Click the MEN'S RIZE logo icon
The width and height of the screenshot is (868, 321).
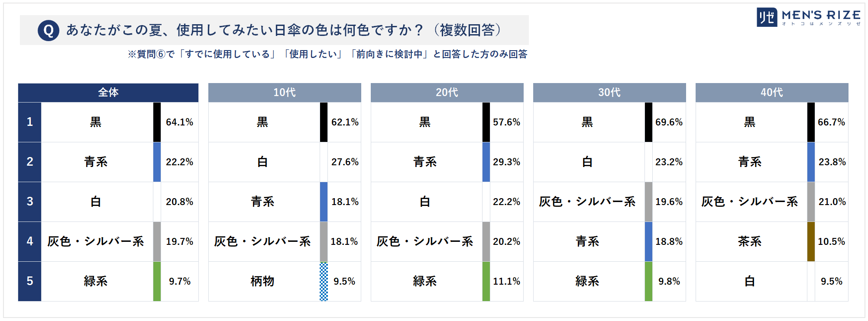[x=767, y=17]
